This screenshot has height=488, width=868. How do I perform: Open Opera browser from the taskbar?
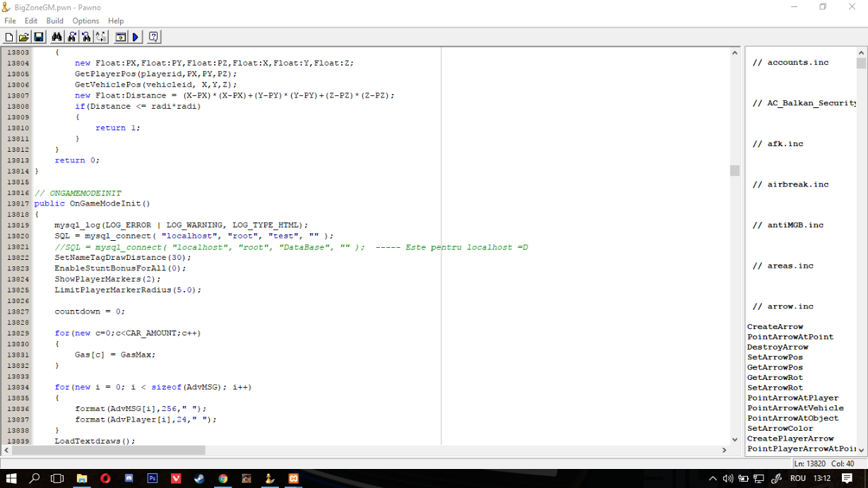point(105,478)
